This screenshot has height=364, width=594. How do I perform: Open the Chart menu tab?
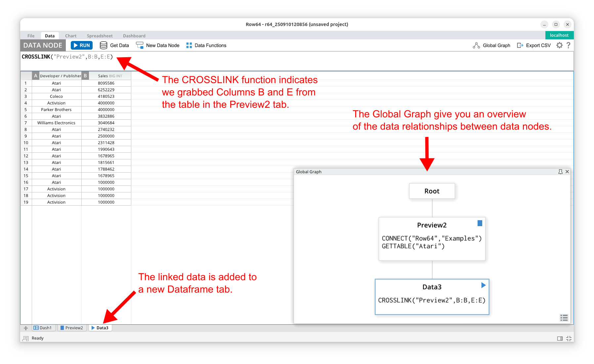(71, 36)
